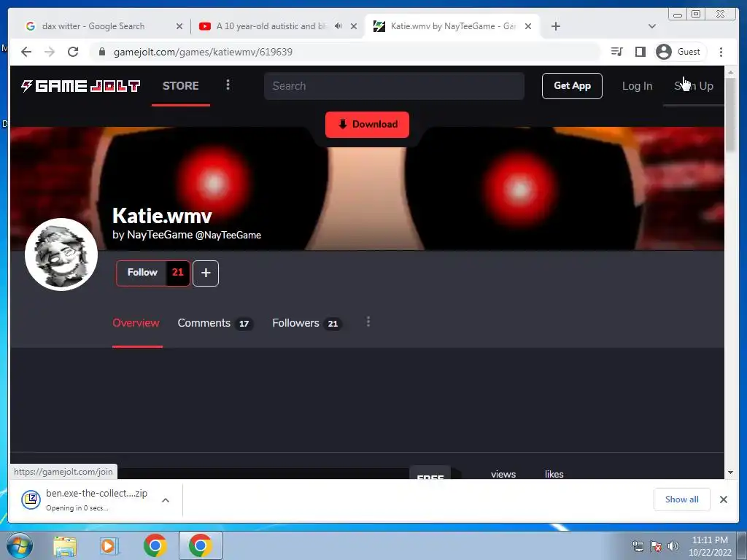Minimize the Chrome window
The width and height of the screenshot is (747, 560).
tap(678, 15)
